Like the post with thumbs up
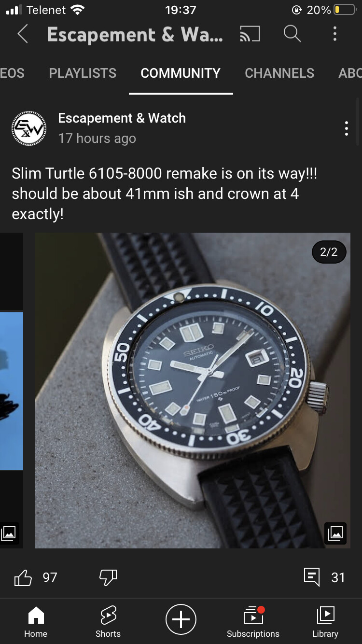Image resolution: width=362 pixels, height=644 pixels. coord(23,577)
